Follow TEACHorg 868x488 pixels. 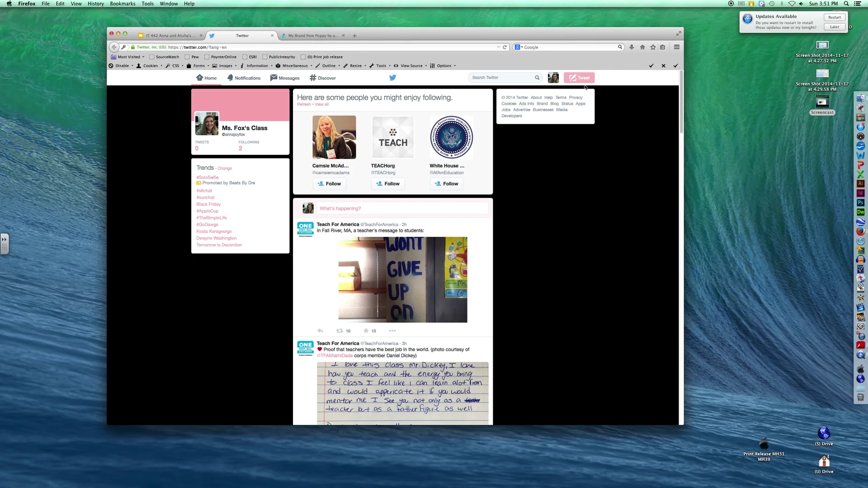tap(388, 184)
